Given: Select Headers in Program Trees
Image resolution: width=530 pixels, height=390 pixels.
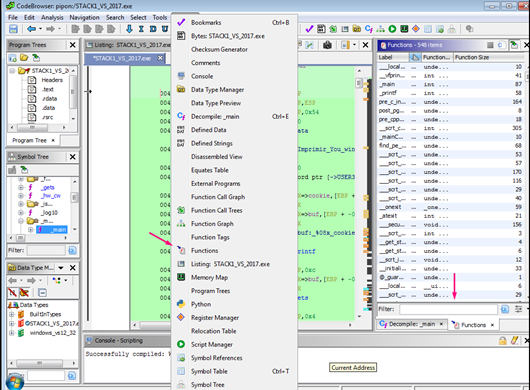Looking at the screenshot, I should 52,80.
